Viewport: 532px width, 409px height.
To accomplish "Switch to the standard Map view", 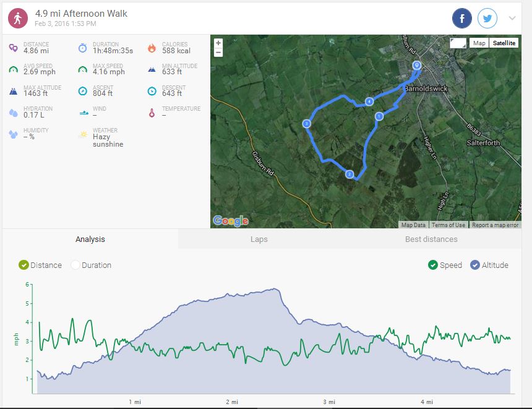I will (x=478, y=43).
